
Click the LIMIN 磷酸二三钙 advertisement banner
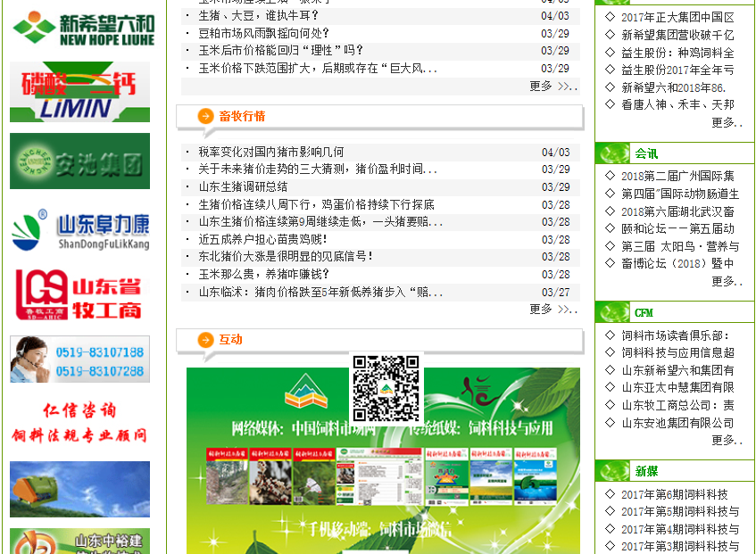click(x=79, y=92)
